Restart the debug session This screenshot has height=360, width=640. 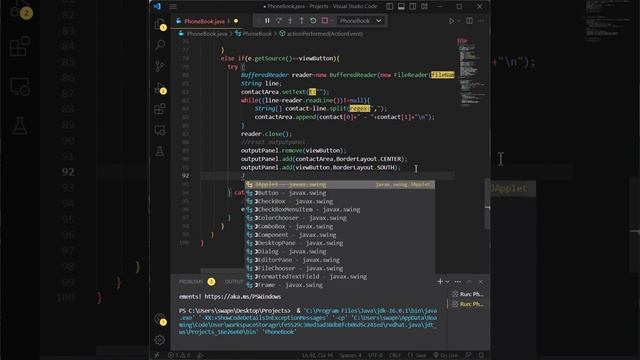313,21
